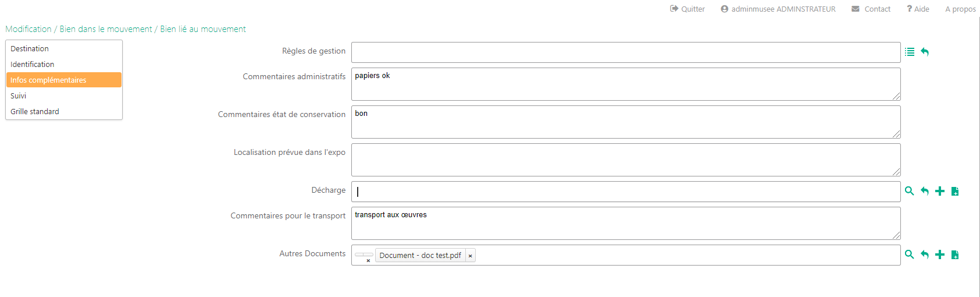
Task: Click the undo arrow in Autres Documents row
Action: click(x=925, y=254)
